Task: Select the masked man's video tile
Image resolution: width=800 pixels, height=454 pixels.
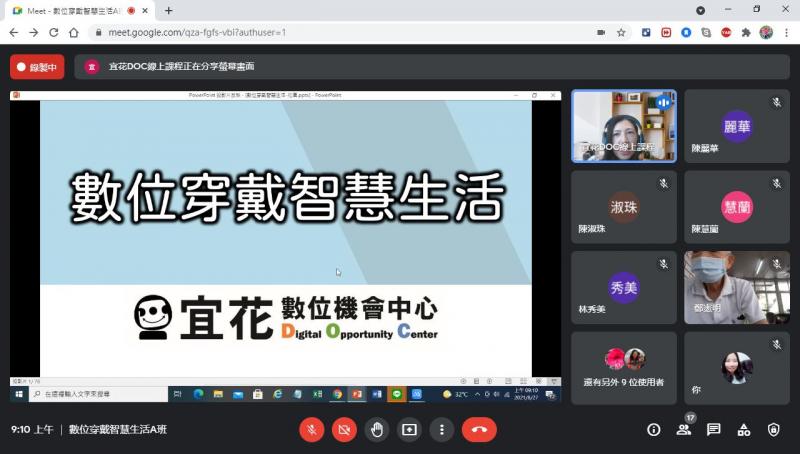Action: (737, 287)
